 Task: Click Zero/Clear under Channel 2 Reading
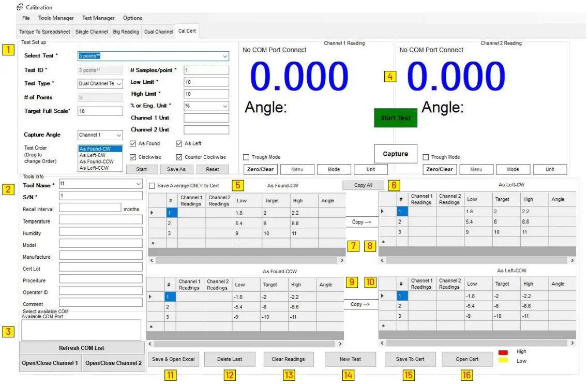[x=440, y=170]
